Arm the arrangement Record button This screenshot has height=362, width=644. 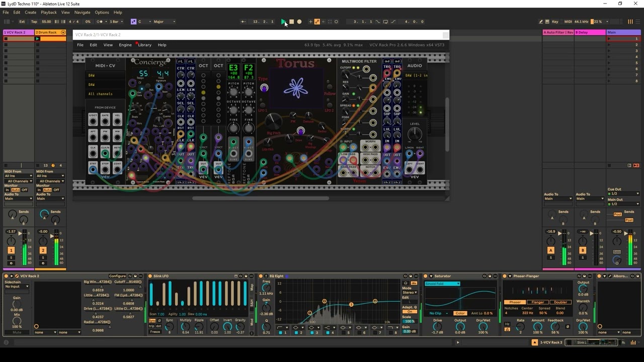pyautogui.click(x=299, y=22)
